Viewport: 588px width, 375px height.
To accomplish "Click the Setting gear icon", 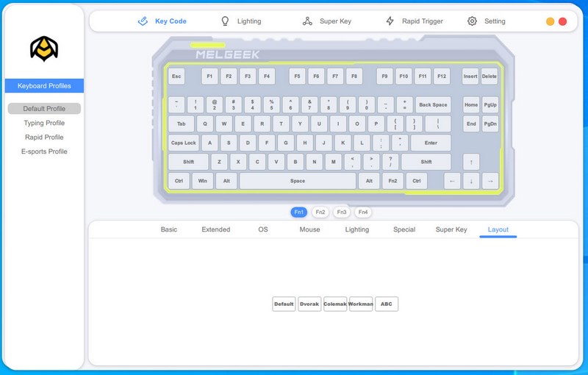I will [472, 21].
